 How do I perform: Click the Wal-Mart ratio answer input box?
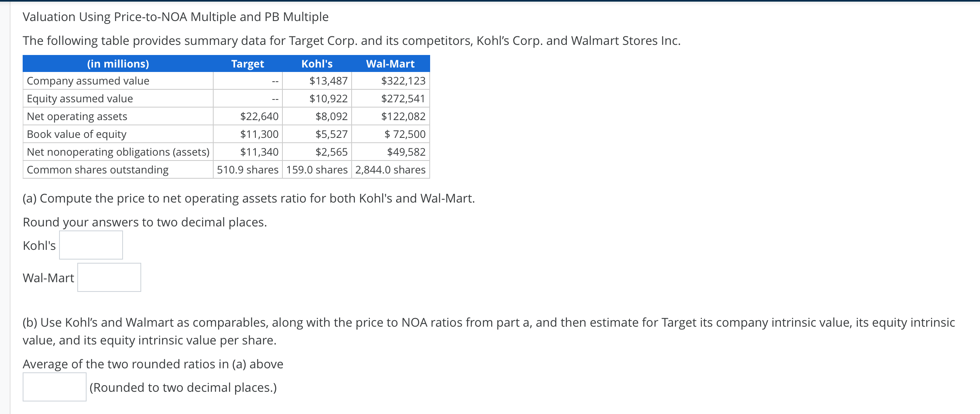109,277
